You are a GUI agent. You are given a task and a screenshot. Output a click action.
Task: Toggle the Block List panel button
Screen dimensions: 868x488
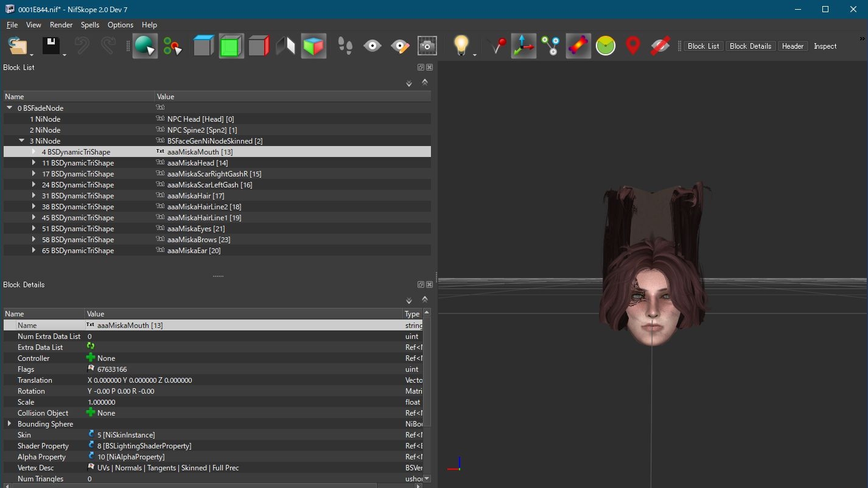[703, 46]
